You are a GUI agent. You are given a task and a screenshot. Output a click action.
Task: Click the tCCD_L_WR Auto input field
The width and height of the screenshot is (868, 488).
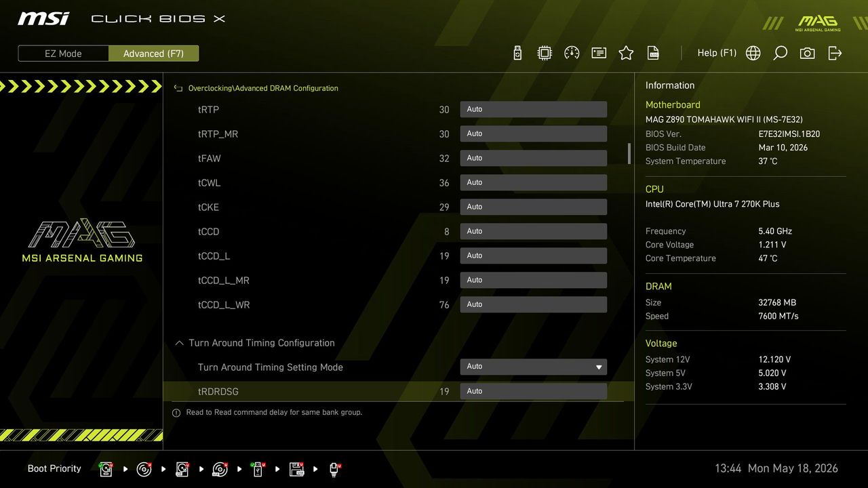533,304
